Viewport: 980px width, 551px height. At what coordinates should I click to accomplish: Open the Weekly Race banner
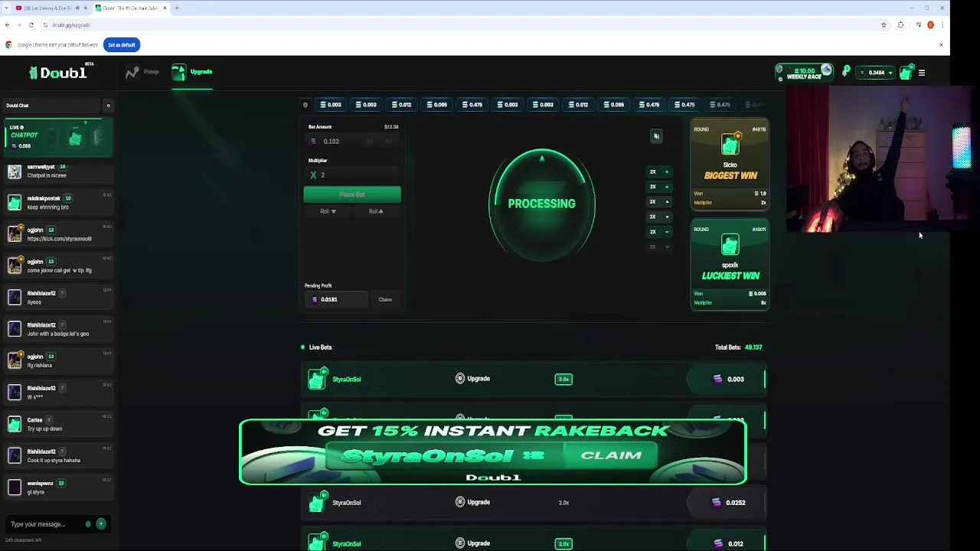(804, 73)
